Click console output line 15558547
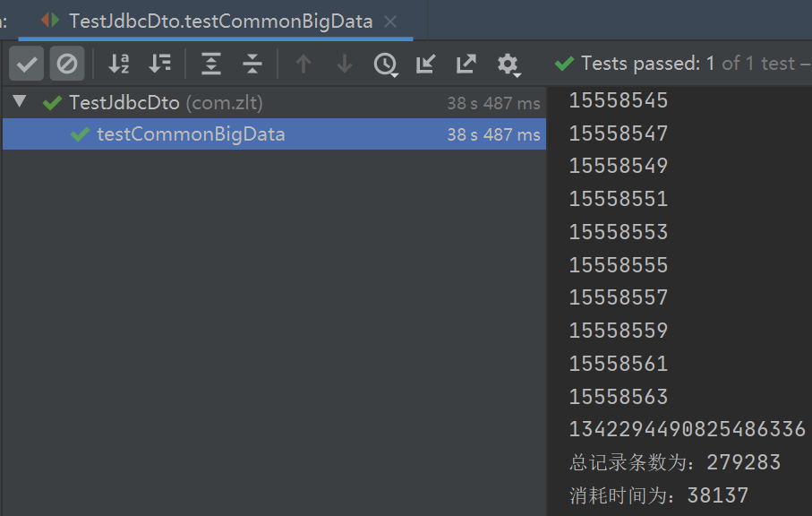This screenshot has height=516, width=812. 619,133
